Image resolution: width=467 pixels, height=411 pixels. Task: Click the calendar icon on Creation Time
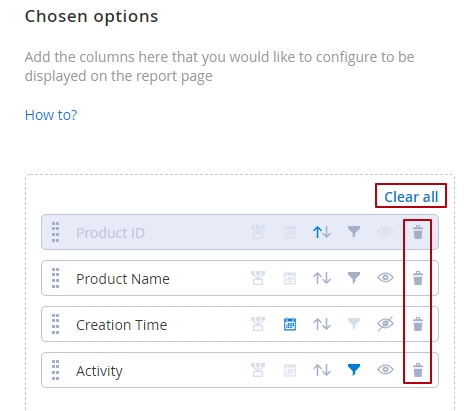tap(290, 324)
